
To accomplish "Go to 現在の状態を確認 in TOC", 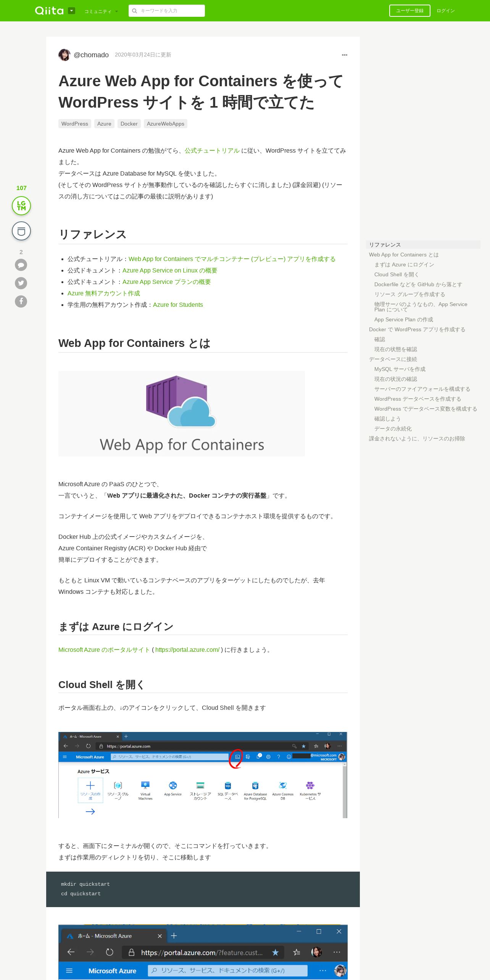I will pos(396,349).
